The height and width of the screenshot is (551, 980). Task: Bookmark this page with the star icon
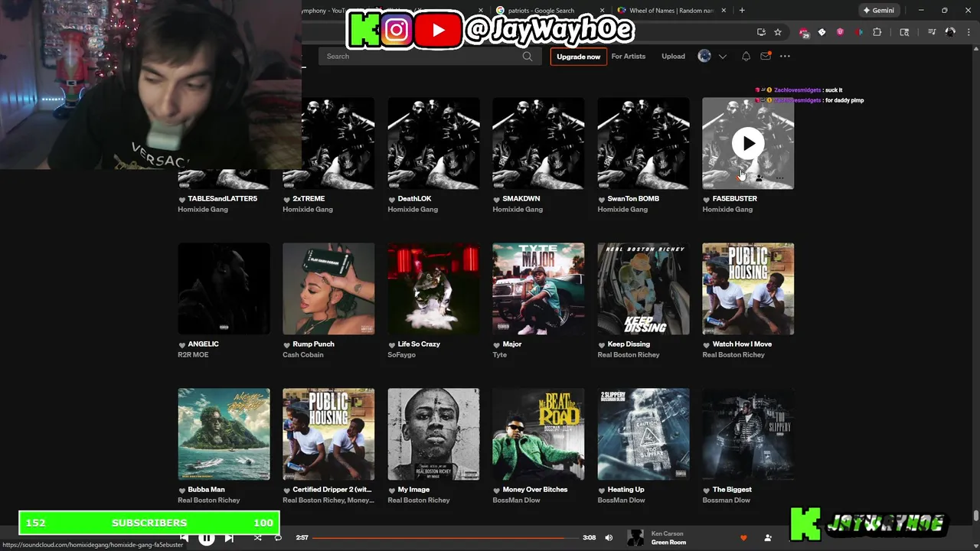coord(778,32)
